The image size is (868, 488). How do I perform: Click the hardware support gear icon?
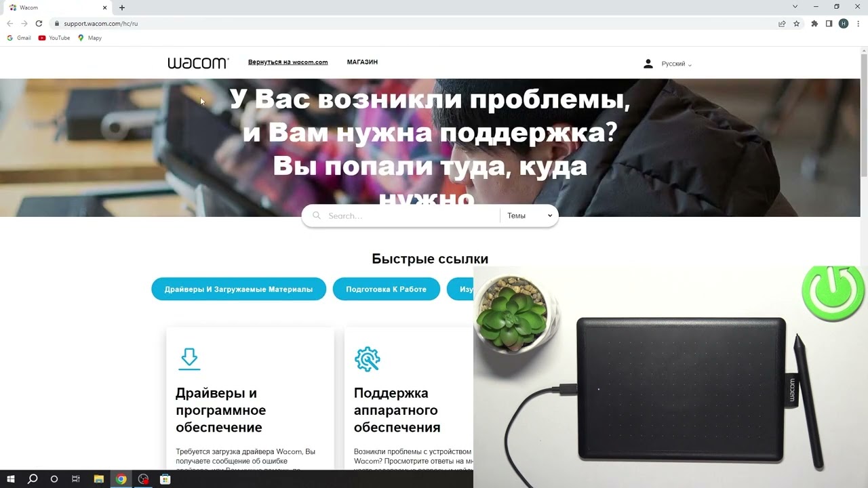coord(368,359)
